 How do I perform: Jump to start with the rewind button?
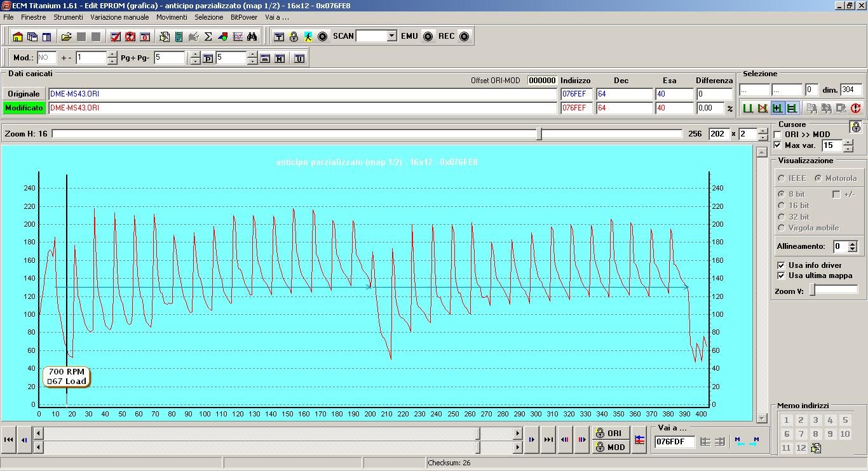click(x=9, y=439)
